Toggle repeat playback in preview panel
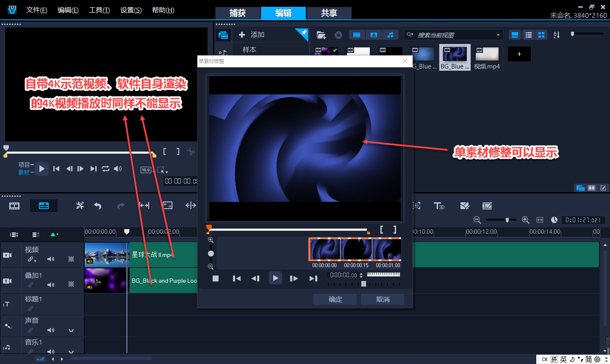The width and height of the screenshot is (610, 364). (105, 168)
